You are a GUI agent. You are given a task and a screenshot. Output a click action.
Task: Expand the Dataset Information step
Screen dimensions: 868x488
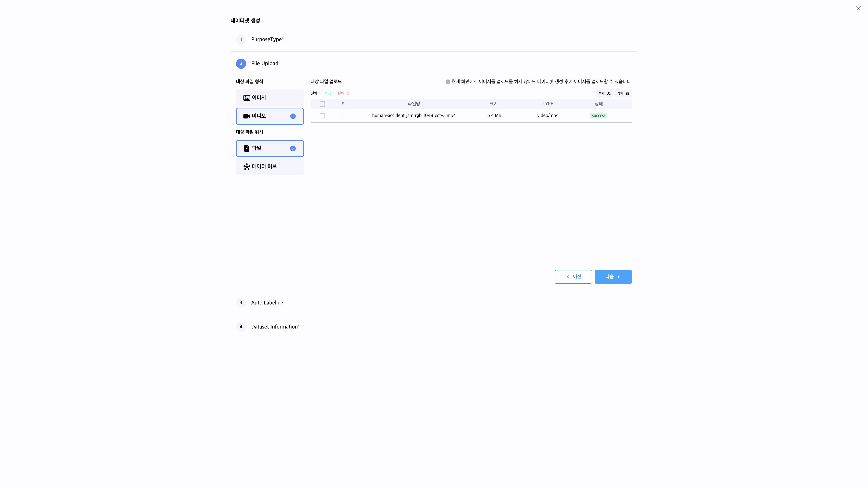tap(274, 327)
